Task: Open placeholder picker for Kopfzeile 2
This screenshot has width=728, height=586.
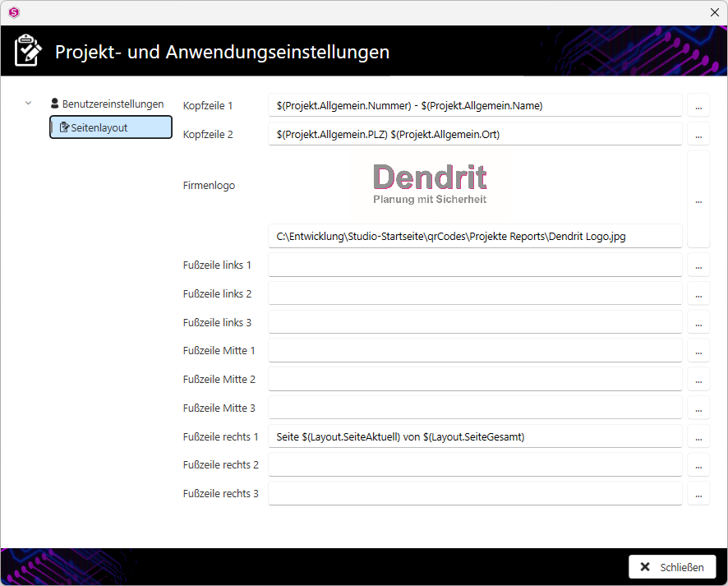Action: [698, 134]
